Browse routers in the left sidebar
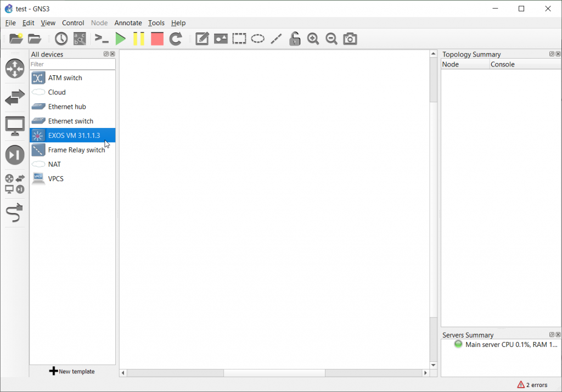562x392 pixels. coord(15,69)
